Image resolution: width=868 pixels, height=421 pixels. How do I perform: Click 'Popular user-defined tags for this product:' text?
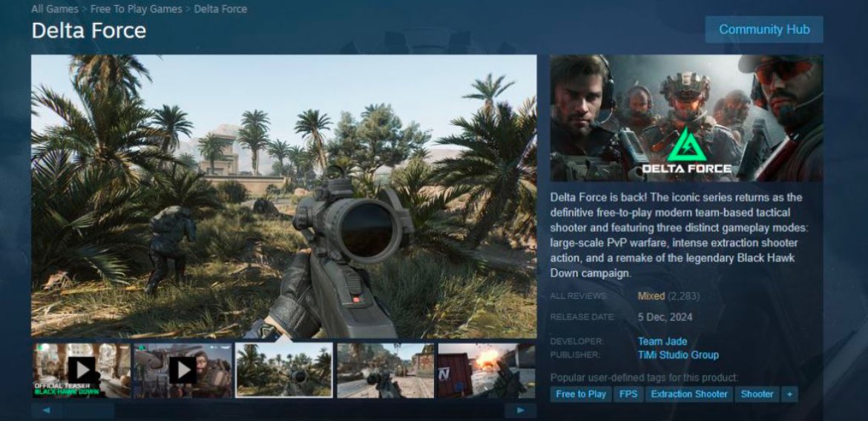644,378
